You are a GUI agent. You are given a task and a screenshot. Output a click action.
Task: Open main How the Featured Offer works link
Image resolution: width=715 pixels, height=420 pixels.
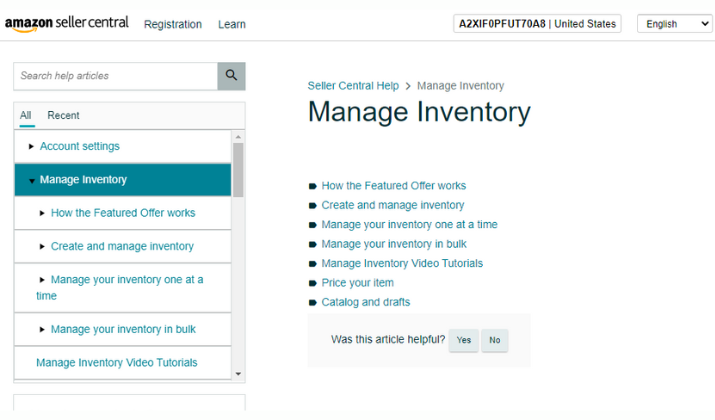coord(394,186)
